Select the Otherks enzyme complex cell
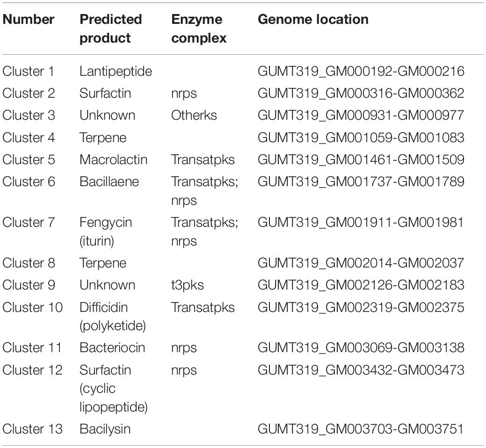Image resolution: width=486 pixels, height=448 pixels. coord(194,115)
